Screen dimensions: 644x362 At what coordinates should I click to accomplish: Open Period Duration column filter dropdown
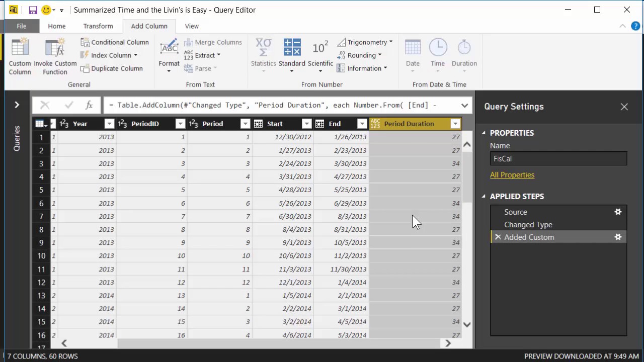tap(455, 124)
